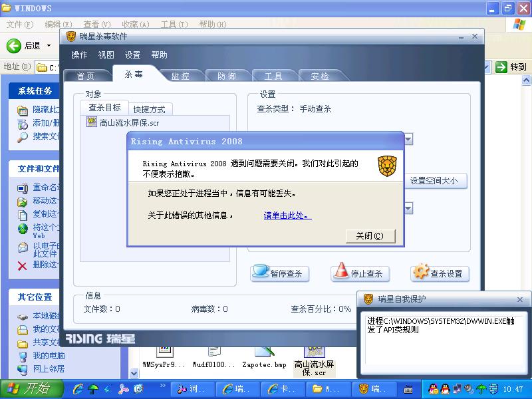Viewport: 532px width, 399px height.
Task: Click the 网上邻居 network icon in sidebar
Action: tap(23, 370)
